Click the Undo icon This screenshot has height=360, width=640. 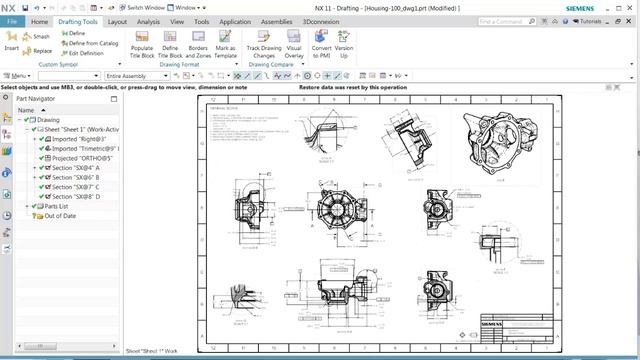pos(37,8)
